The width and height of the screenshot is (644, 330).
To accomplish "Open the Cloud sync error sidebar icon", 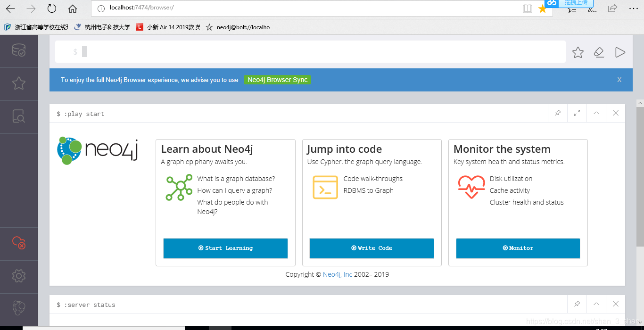I will click(19, 243).
